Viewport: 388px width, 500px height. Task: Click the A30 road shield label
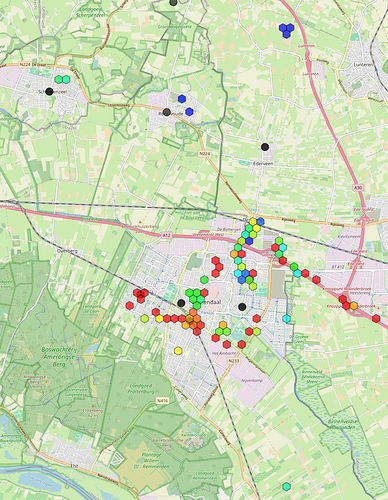tap(358, 188)
